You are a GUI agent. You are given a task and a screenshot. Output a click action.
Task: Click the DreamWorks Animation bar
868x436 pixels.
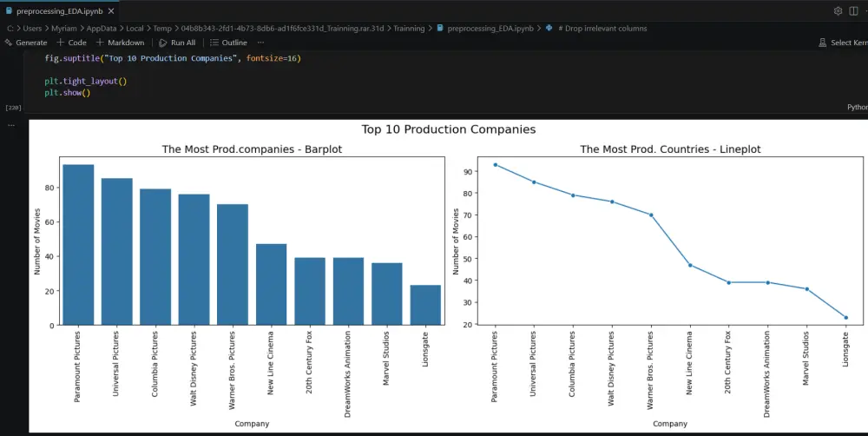(348, 291)
